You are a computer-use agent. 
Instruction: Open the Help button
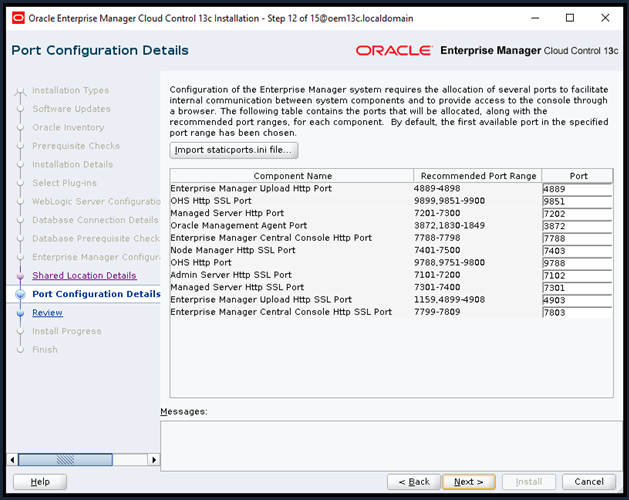tap(40, 482)
